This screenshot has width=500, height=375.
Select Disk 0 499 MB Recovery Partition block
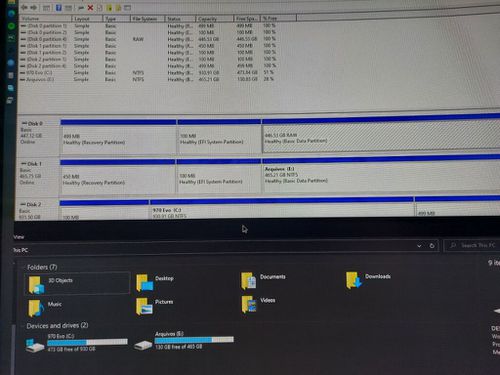(118, 137)
